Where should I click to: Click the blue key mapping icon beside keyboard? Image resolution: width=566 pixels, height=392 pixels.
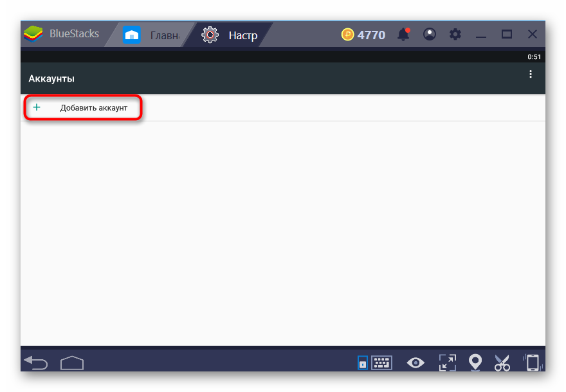(363, 363)
